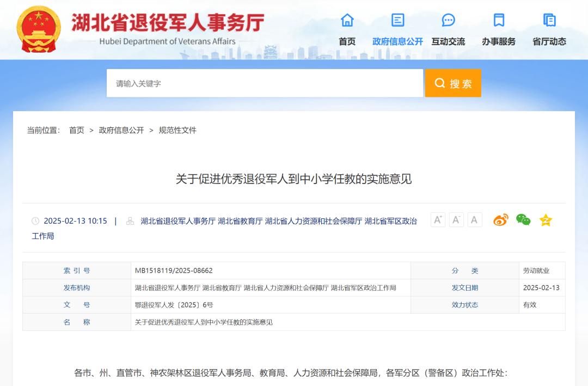Click the 湖北省退役军人事务厅 site title
Image resolution: width=588 pixels, height=386 pixels.
click(x=168, y=23)
